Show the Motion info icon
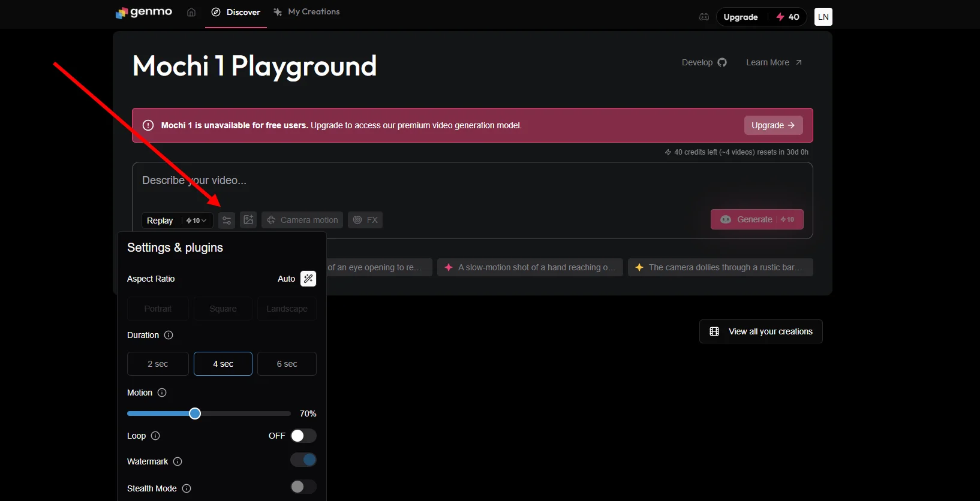This screenshot has width=980, height=501. click(162, 393)
